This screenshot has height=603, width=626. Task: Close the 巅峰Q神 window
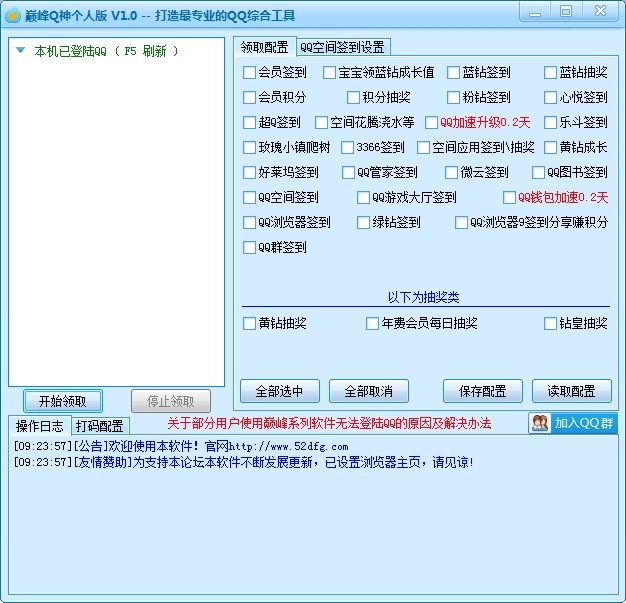pyautogui.click(x=600, y=12)
